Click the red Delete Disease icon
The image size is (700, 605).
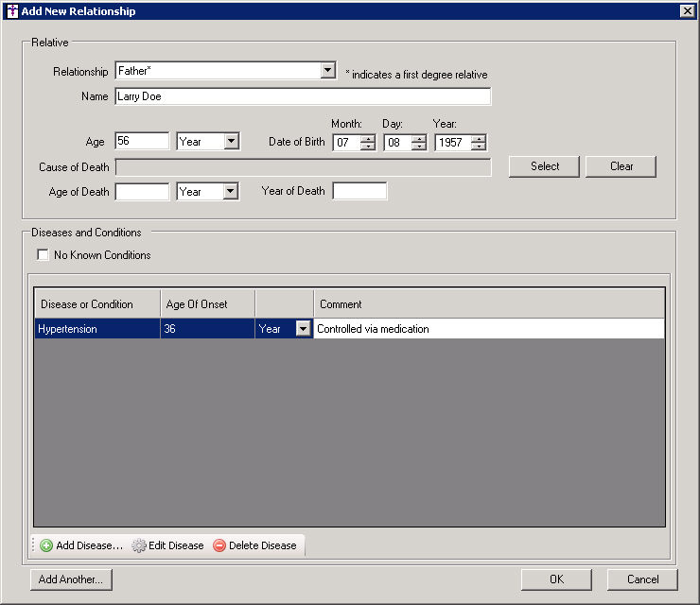(x=219, y=545)
